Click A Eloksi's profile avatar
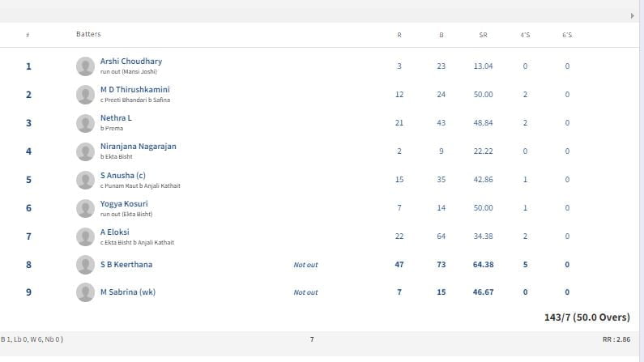644x362 pixels. coord(85,236)
